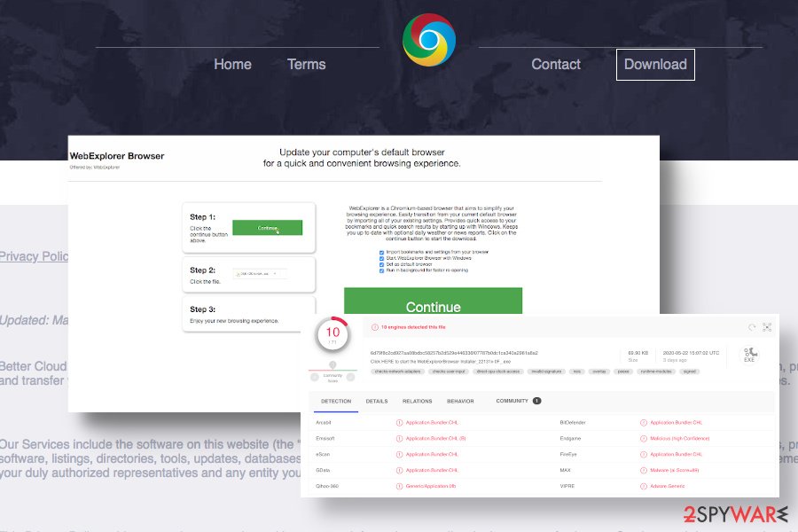Image resolution: width=798 pixels, height=532 pixels.
Task: Open the Home page link
Action: click(x=232, y=64)
